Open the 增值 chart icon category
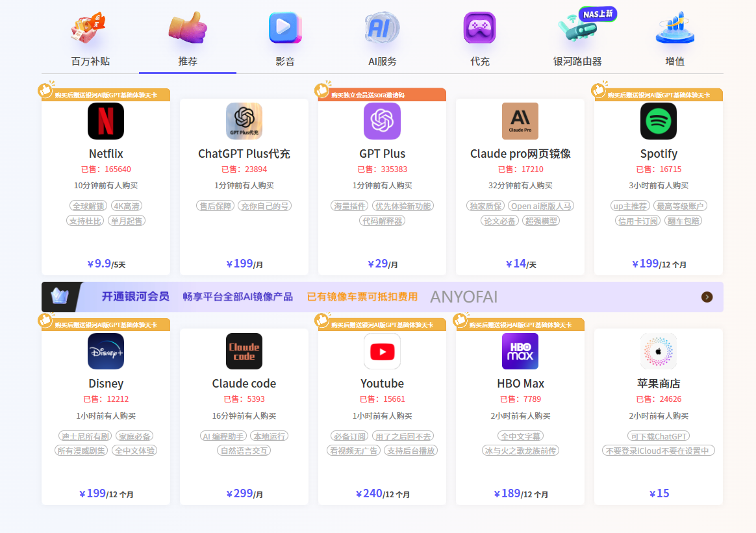The width and height of the screenshot is (756, 533). (x=675, y=27)
